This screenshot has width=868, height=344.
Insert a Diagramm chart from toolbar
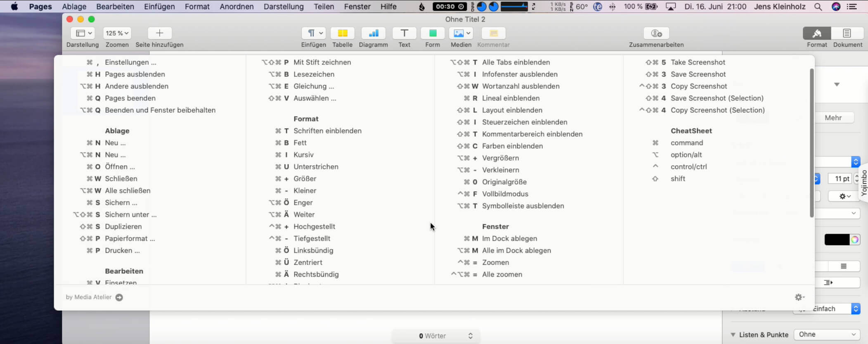coord(373,33)
